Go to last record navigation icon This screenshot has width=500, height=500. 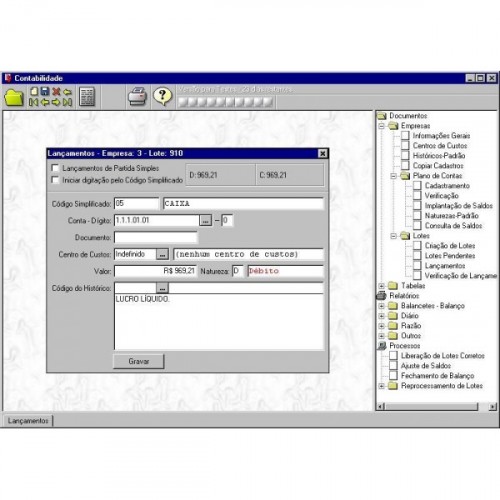pyautogui.click(x=68, y=102)
